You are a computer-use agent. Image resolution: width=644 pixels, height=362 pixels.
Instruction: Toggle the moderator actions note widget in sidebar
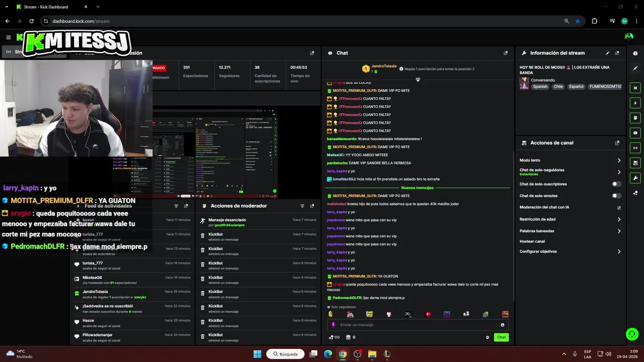click(635, 118)
